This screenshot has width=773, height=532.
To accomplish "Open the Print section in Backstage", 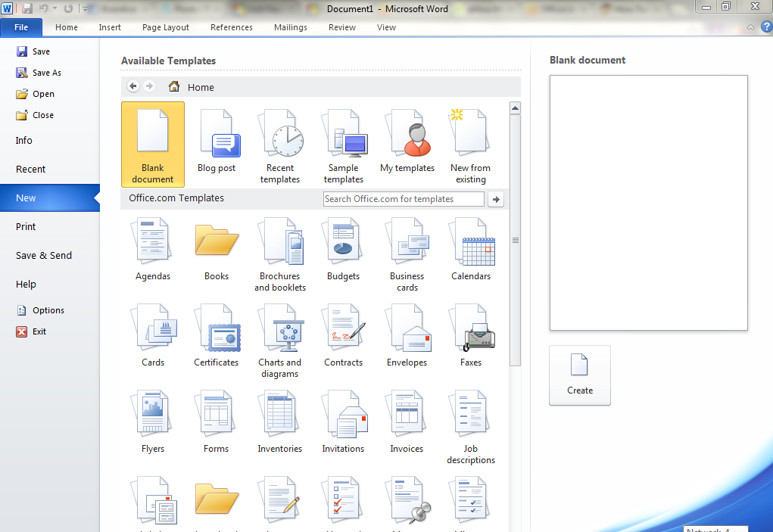I will 26,227.
